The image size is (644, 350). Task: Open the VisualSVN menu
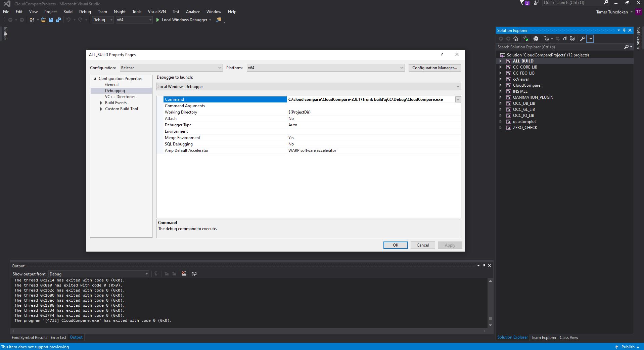tap(157, 12)
